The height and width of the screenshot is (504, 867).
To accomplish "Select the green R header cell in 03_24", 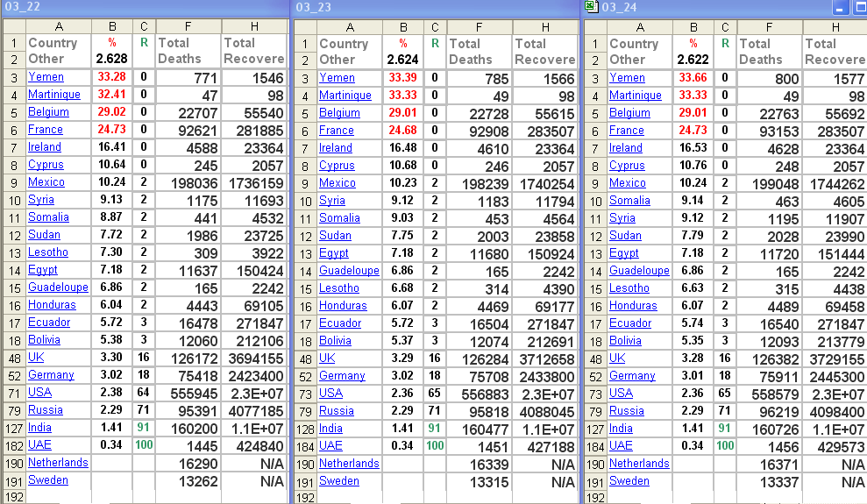I will (x=725, y=43).
